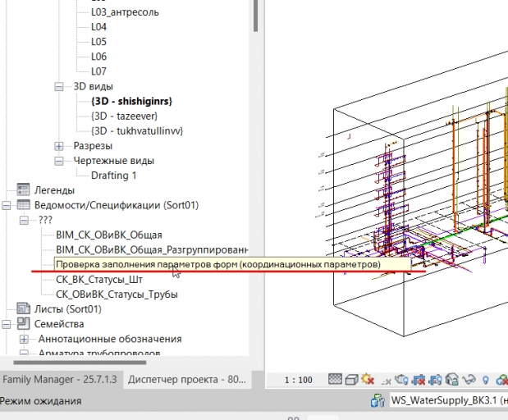Open the Worksets icon in status bar
The image size is (508, 420).
point(378,400)
